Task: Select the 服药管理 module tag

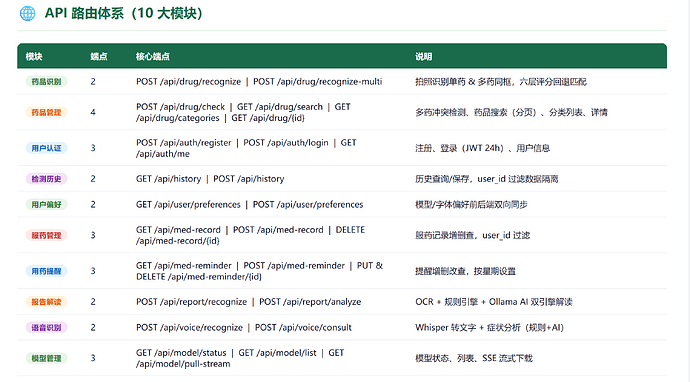Action: point(46,235)
